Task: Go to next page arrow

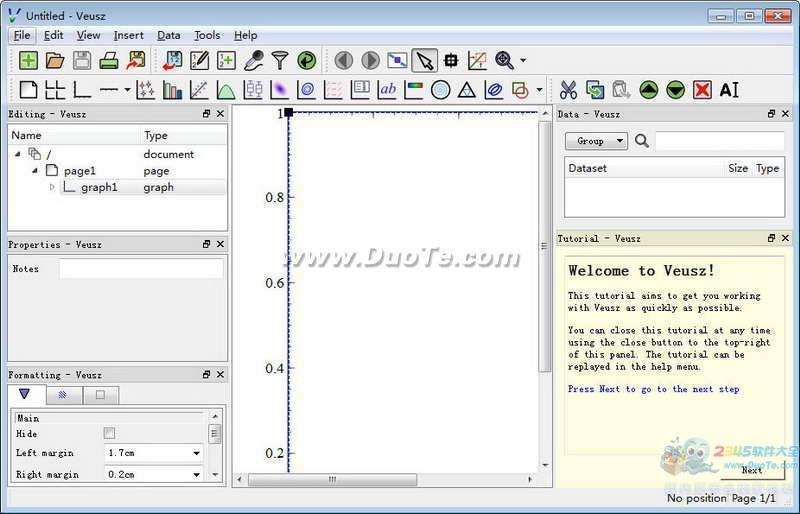Action: pyautogui.click(x=370, y=61)
